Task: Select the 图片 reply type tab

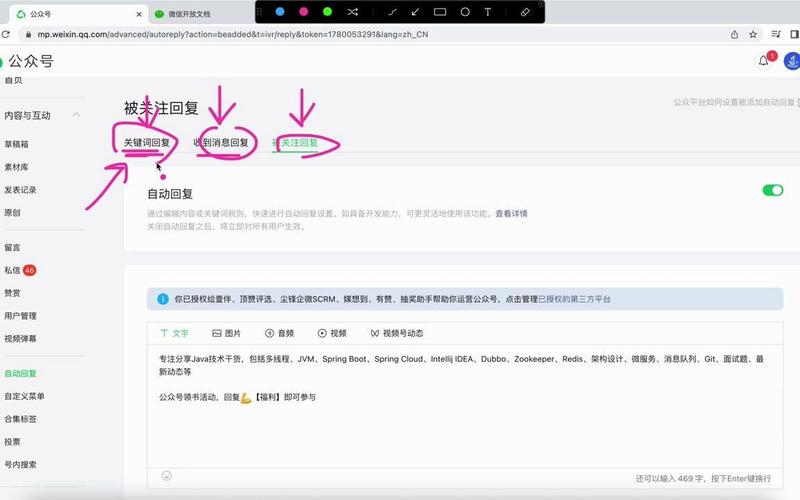Action: pyautogui.click(x=226, y=333)
